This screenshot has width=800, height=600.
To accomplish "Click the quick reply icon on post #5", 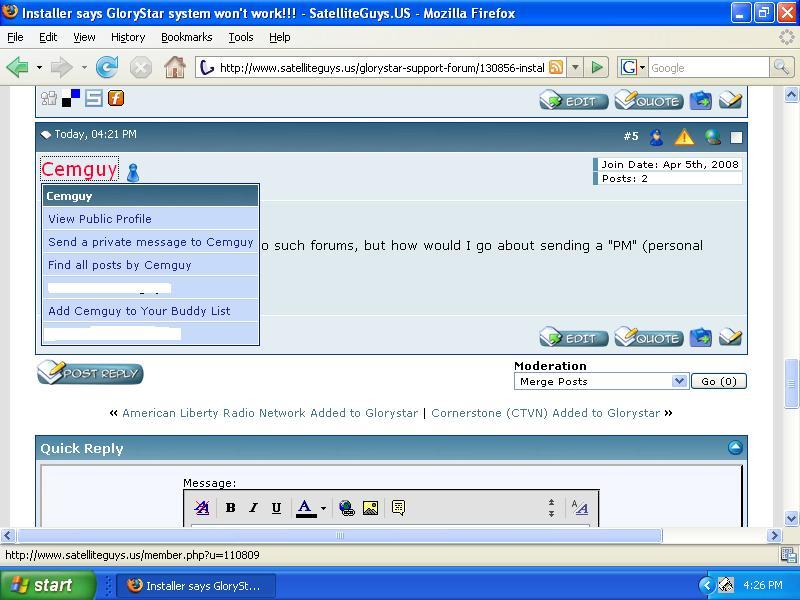I will click(x=730, y=337).
